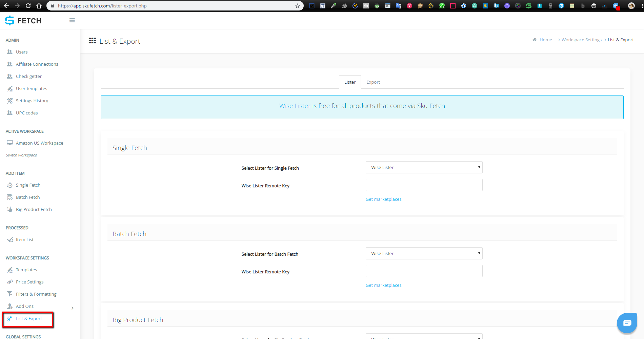Open Users in the Admin menu
This screenshot has width=644, height=339.
[22, 52]
